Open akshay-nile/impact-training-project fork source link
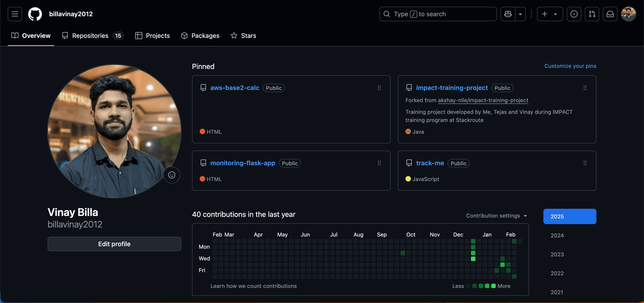 click(483, 100)
